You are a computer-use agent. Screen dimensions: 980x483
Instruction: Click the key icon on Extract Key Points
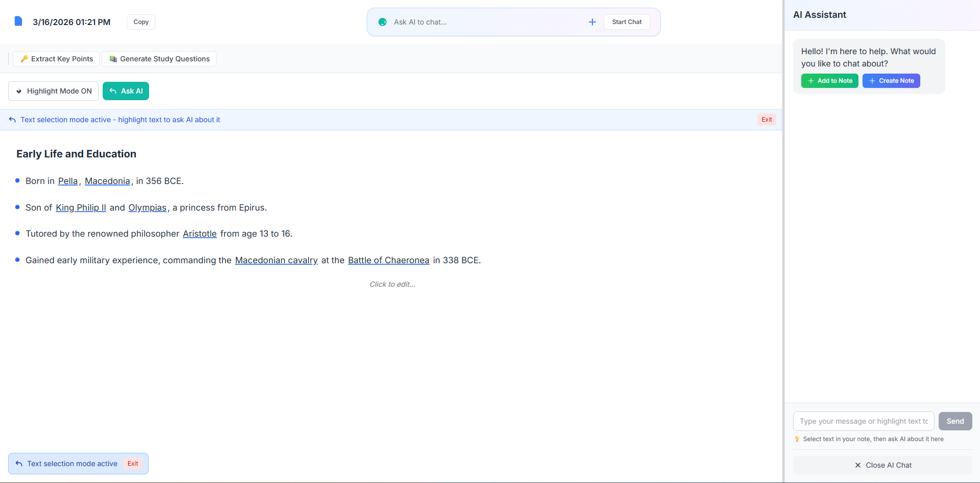[24, 59]
